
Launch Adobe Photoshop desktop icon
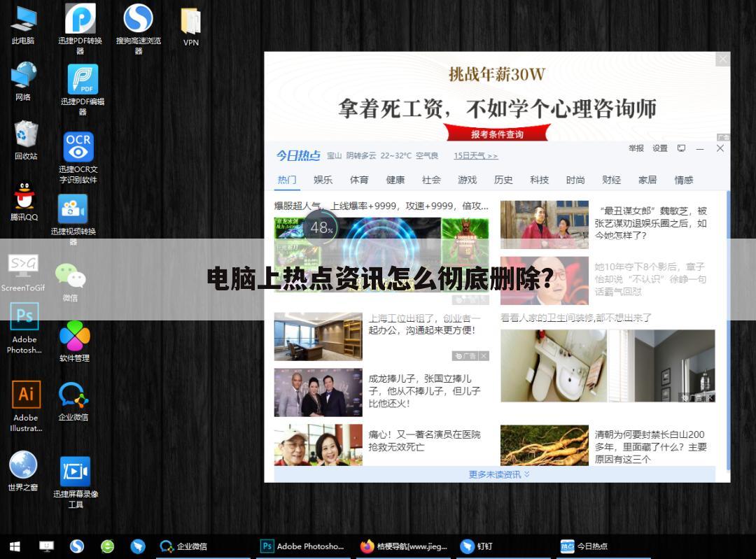[24, 328]
